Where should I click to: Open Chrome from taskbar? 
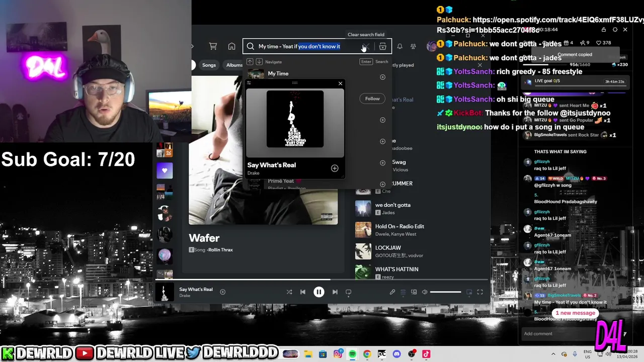tap(367, 354)
